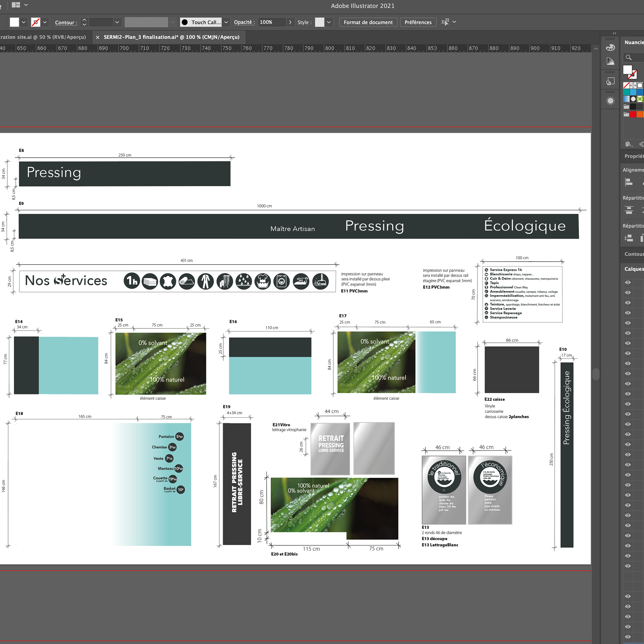This screenshot has height=644, width=644.
Task: Open the Style dropdown arrow
Action: click(x=329, y=22)
